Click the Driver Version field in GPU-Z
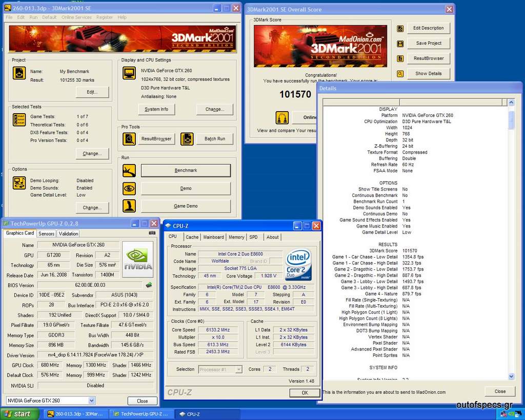Screen dimensions: 525x420 point(95,355)
